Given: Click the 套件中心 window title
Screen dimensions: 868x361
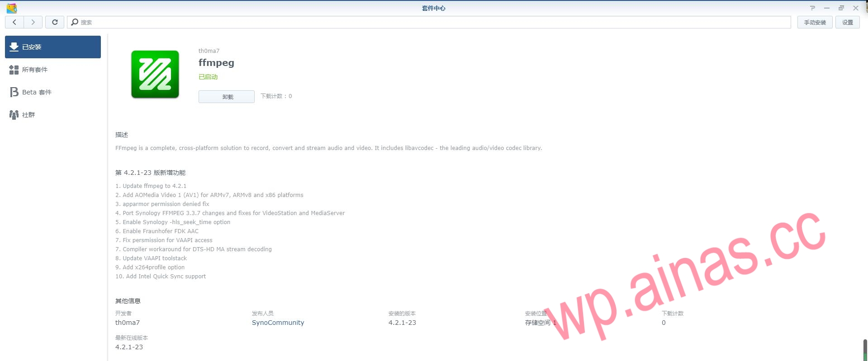Looking at the screenshot, I should tap(434, 8).
